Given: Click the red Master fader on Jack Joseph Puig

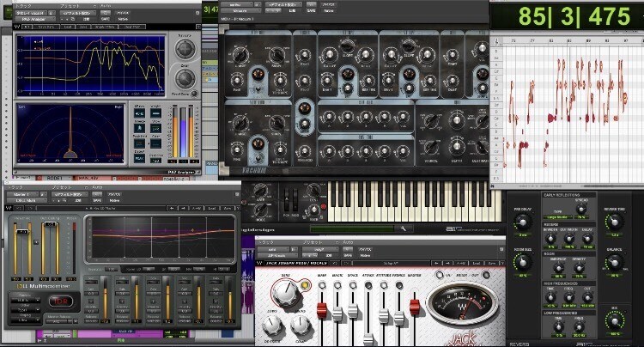Looking at the screenshot, I should (x=415, y=307).
